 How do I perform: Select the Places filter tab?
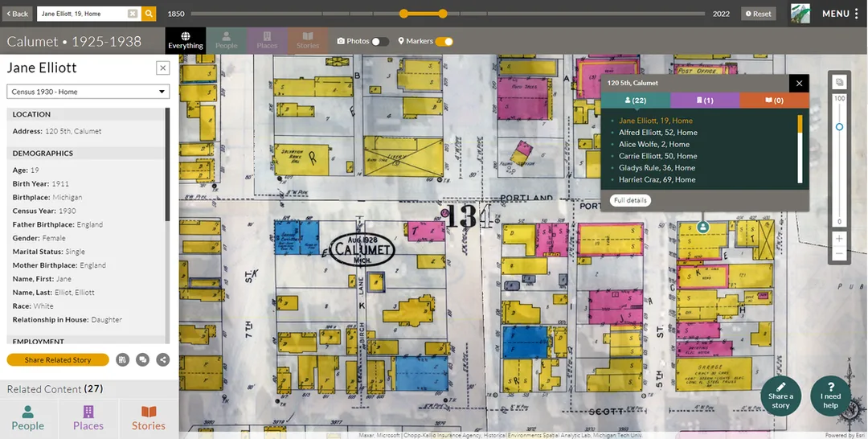(267, 40)
